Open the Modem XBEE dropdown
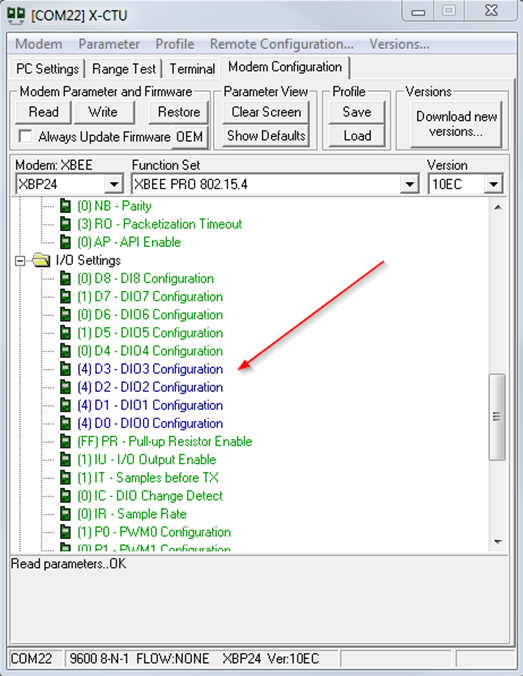 pyautogui.click(x=114, y=185)
